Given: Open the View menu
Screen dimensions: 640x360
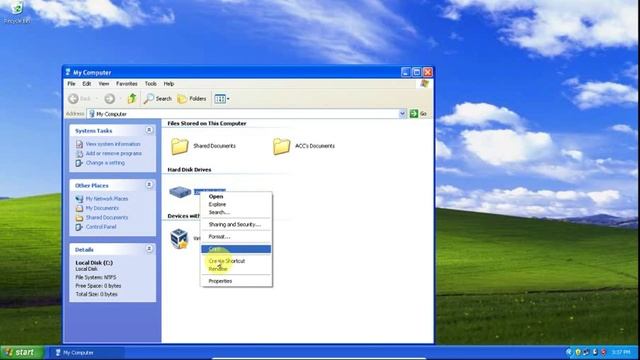Looking at the screenshot, I should pyautogui.click(x=104, y=84).
